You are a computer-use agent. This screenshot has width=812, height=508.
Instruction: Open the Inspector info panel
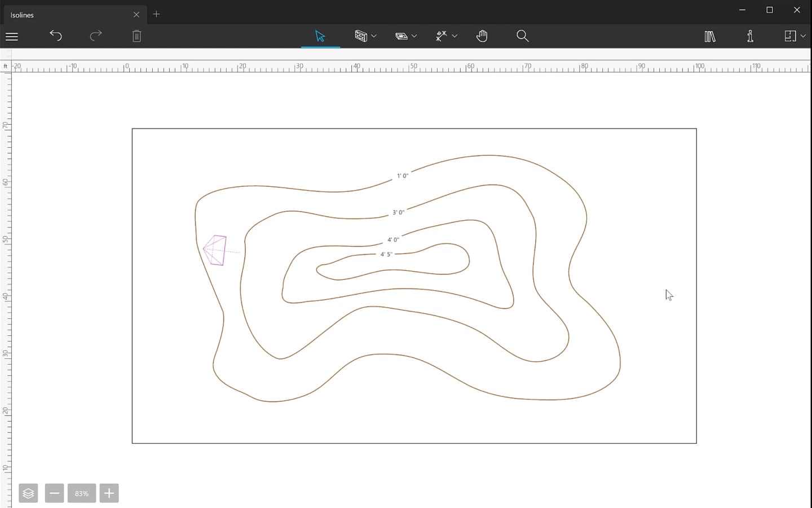(x=750, y=36)
